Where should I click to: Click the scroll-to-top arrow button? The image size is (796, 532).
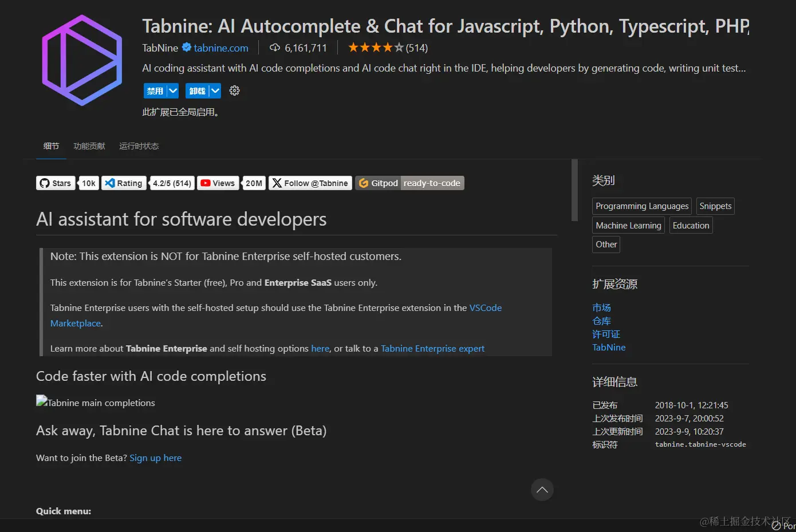(542, 490)
